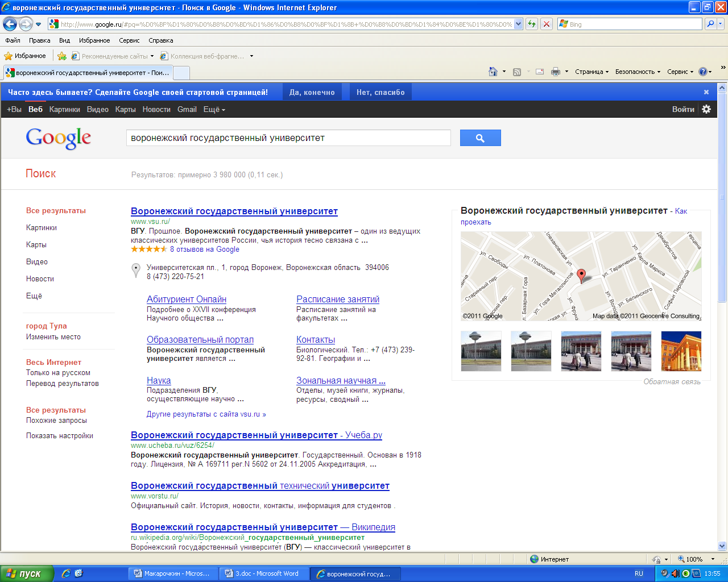Close the Google start page promo bar

tap(706, 92)
